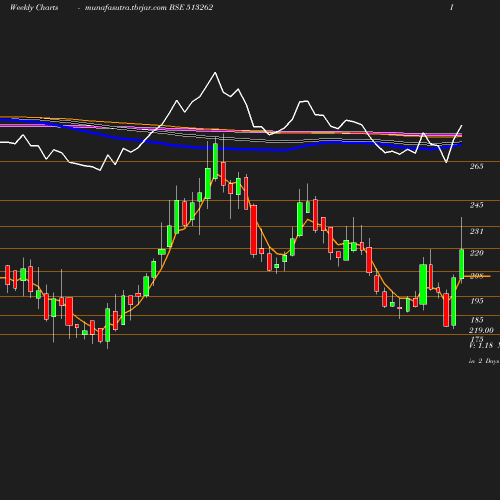Screen dimensions: 500x500
Task: Select the 245 price level label
Action: (x=476, y=205)
